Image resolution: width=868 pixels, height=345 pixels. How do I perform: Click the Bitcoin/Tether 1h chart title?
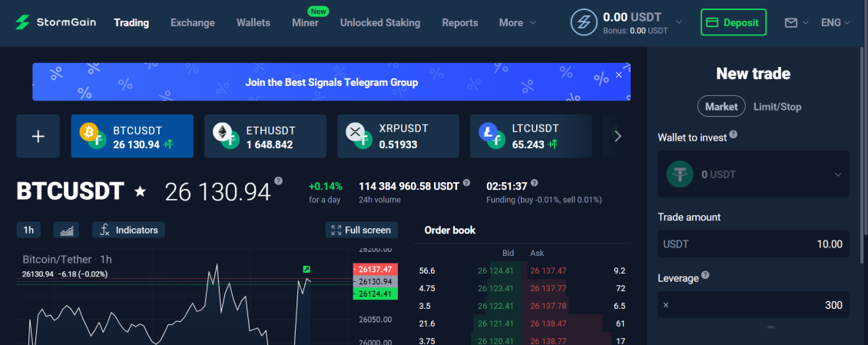67,259
